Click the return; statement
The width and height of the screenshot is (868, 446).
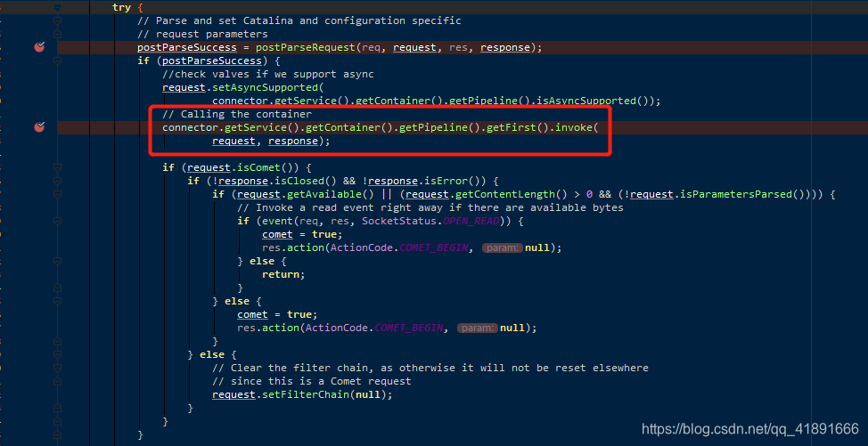pos(283,274)
